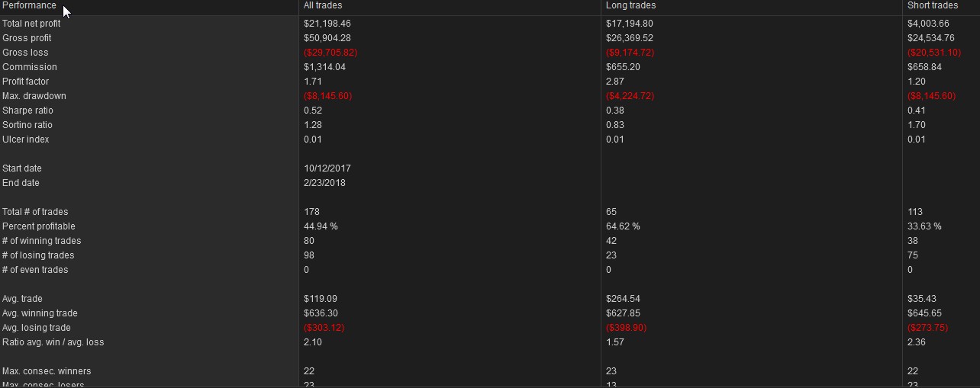The image size is (980, 388).
Task: Click All trades avg. winning trade $636.30
Action: (x=321, y=313)
